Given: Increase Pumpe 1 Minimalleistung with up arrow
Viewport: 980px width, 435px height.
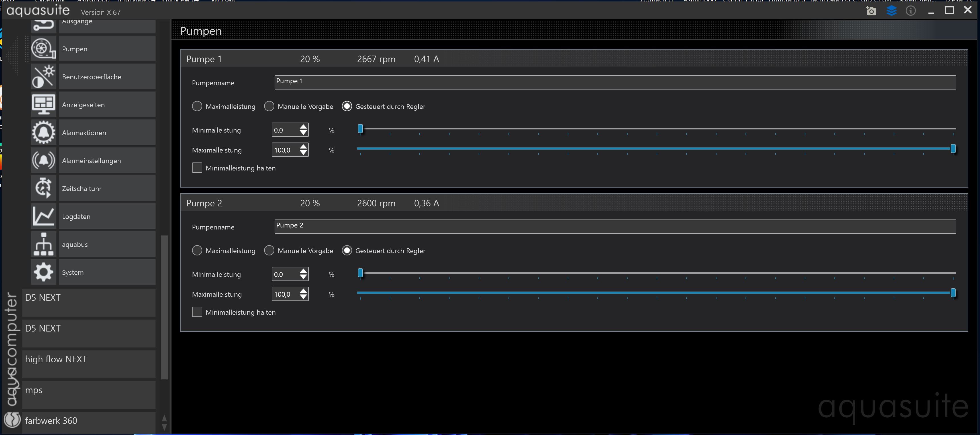Looking at the screenshot, I should [303, 127].
